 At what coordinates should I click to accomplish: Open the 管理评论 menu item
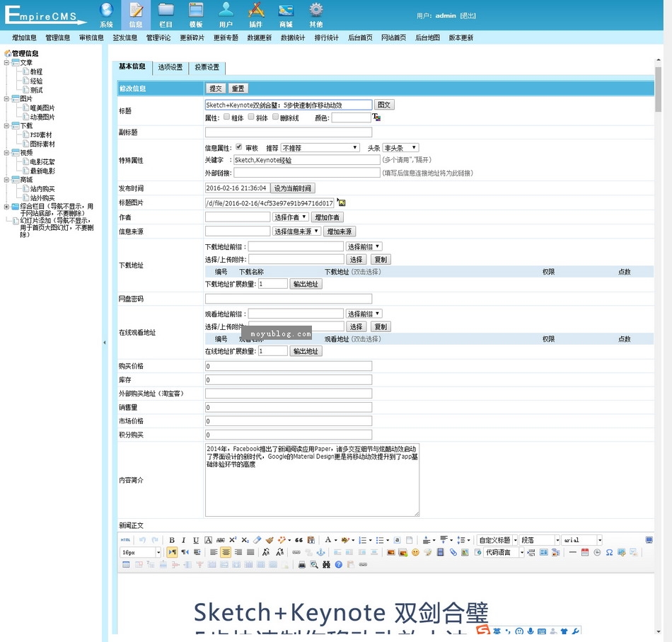[x=158, y=38]
